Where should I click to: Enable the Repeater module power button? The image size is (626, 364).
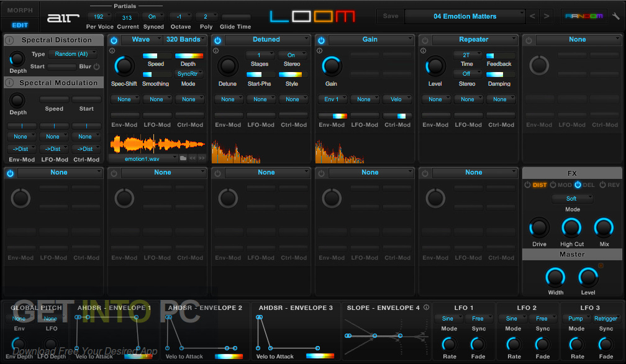(x=425, y=40)
